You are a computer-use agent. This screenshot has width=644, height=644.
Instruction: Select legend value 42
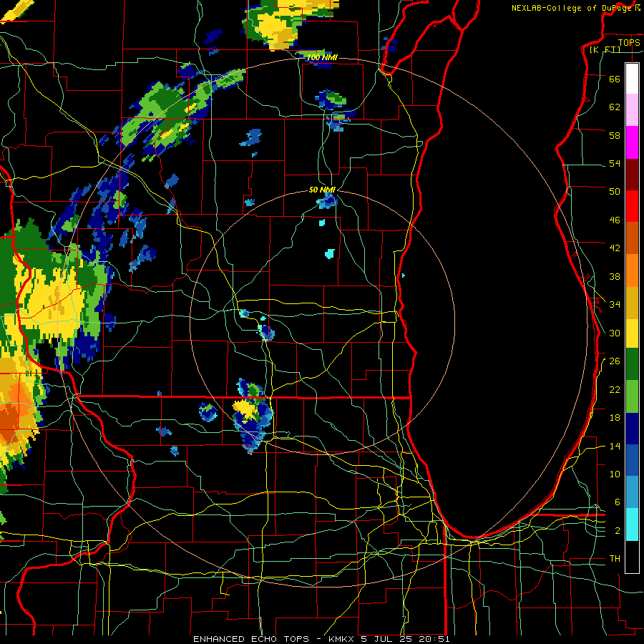click(x=615, y=248)
